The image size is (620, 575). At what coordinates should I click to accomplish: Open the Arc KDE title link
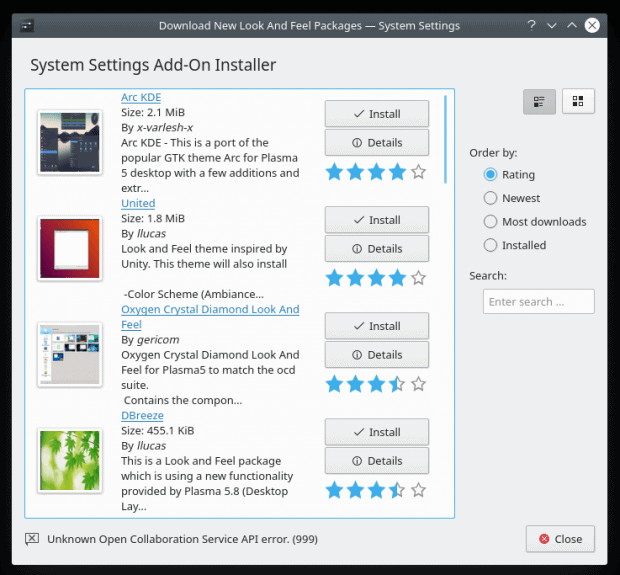point(141,97)
